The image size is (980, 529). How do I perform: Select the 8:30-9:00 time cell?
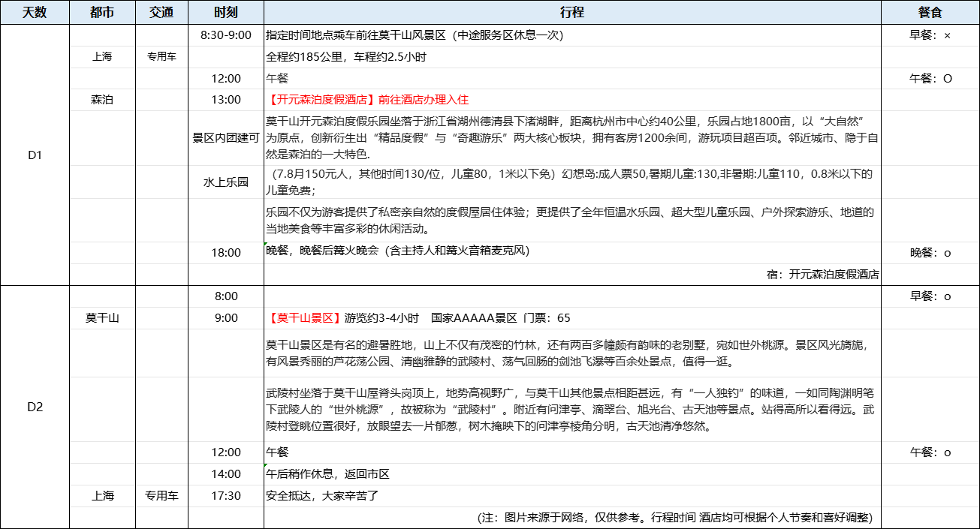(226, 35)
